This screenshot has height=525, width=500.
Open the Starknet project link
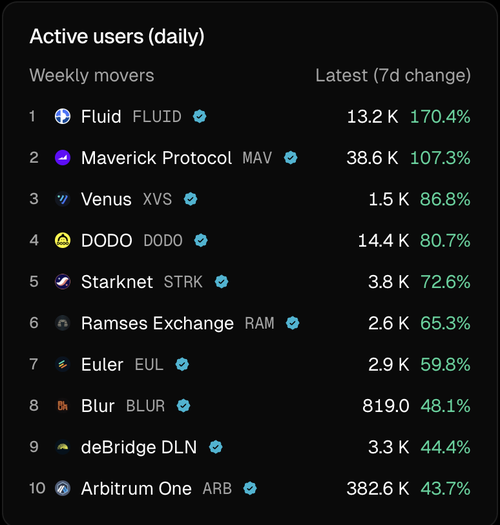[117, 282]
